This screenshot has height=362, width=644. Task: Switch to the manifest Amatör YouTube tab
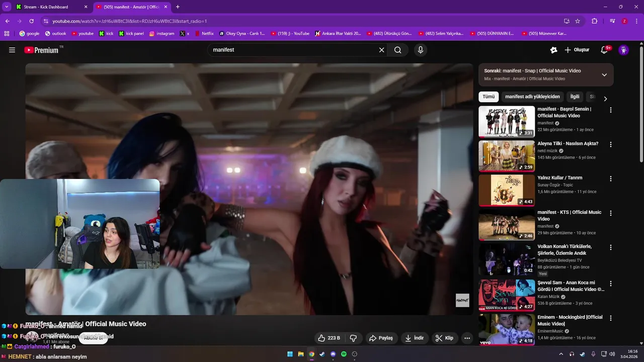(132, 7)
